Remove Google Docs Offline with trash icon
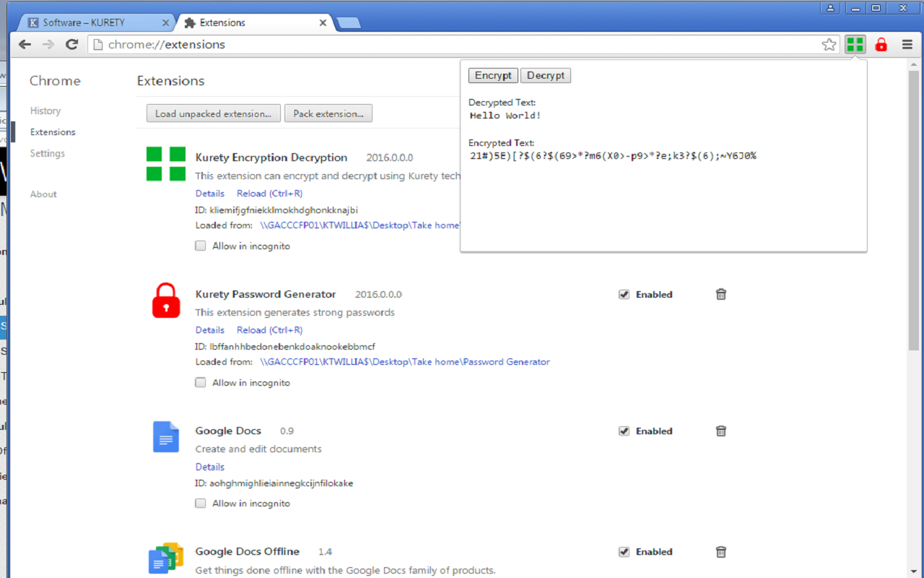 point(720,551)
